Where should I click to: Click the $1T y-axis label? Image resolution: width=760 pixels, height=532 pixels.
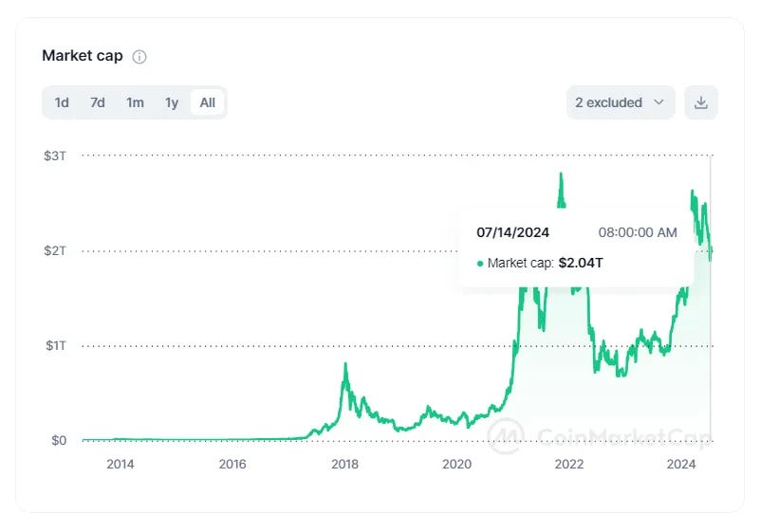(x=55, y=345)
